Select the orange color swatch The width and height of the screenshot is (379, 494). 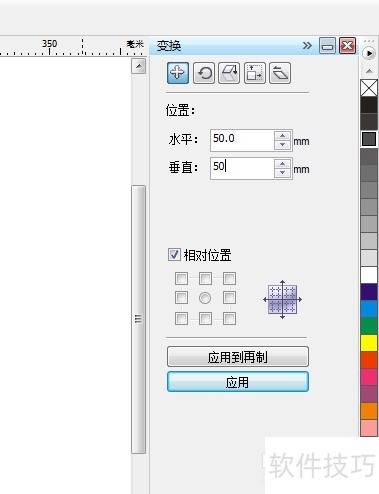point(369,411)
